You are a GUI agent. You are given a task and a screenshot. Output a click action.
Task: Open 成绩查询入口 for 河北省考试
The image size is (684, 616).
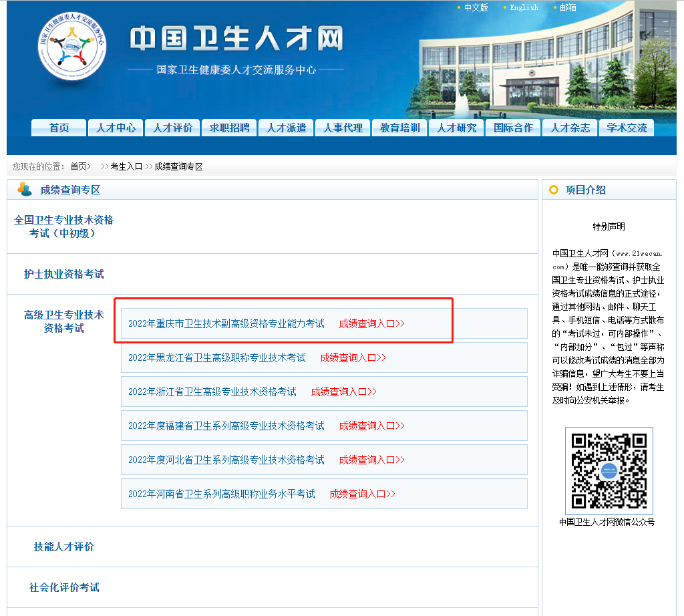click(371, 460)
